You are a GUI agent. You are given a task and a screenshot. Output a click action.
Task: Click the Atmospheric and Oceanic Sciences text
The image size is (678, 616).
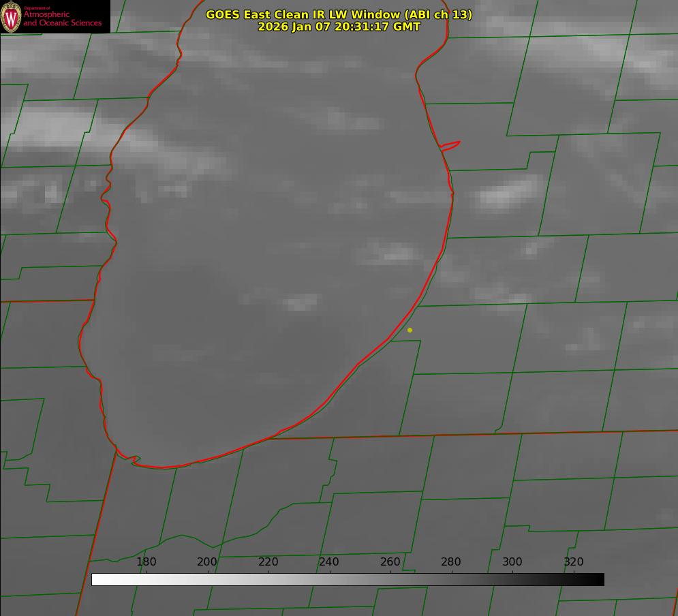pos(62,18)
